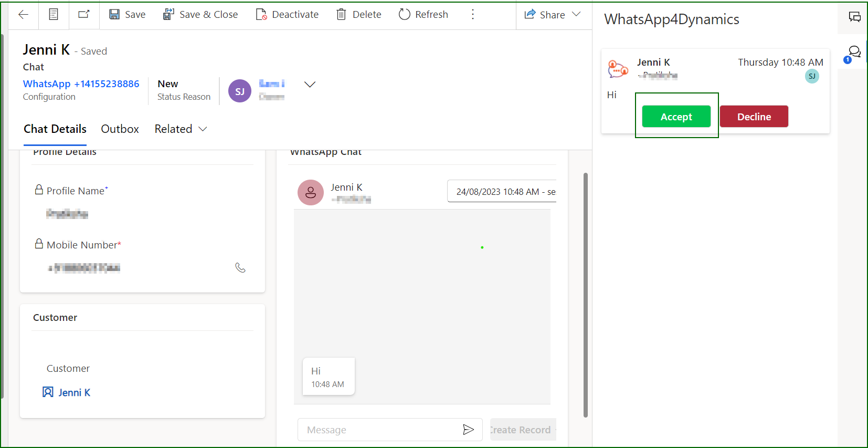This screenshot has width=868, height=448.
Task: Open WhatsApp +14155238886 configuration link
Action: [81, 84]
